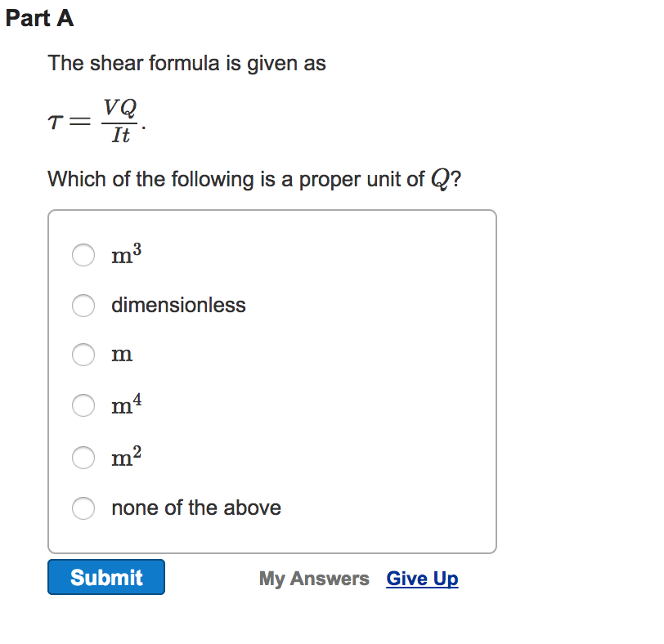The height and width of the screenshot is (644, 664).
Task: Click the m² option label text
Action: 127,458
